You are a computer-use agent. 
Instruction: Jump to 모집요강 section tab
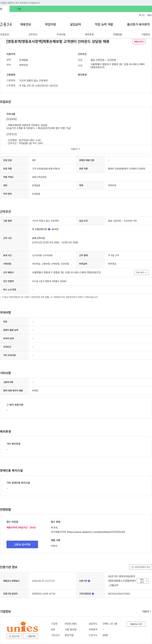coord(4,35)
